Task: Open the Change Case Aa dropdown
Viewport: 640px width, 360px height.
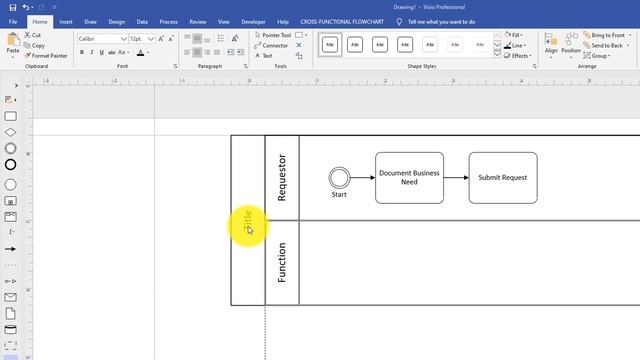Action: click(x=123, y=52)
